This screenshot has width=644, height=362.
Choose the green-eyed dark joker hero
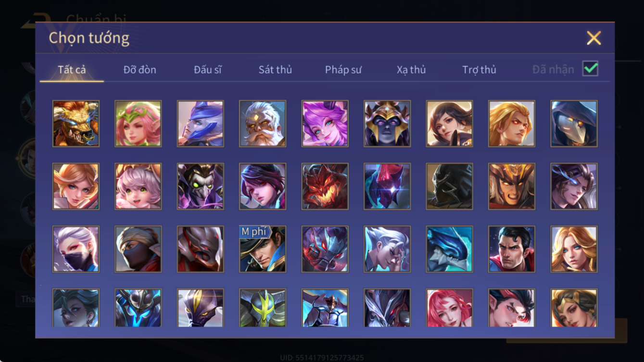201,186
